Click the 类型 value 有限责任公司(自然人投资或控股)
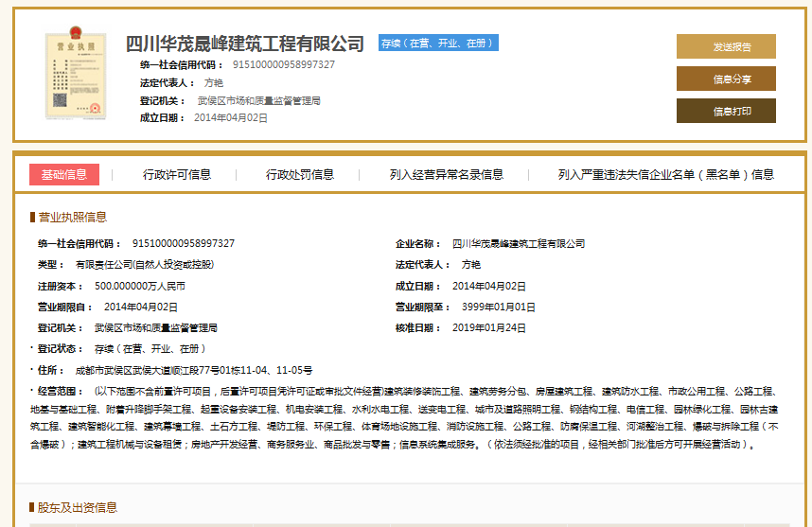This screenshot has width=812, height=527. coord(145,265)
